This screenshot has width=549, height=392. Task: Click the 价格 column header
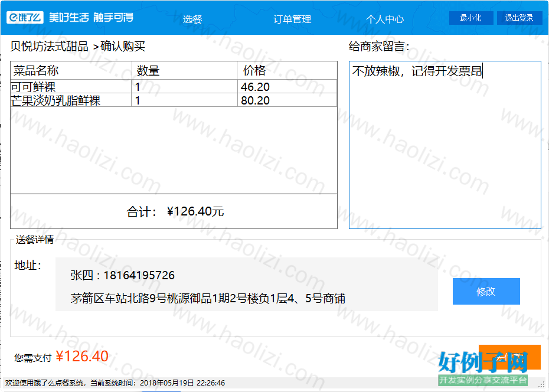[x=287, y=70]
